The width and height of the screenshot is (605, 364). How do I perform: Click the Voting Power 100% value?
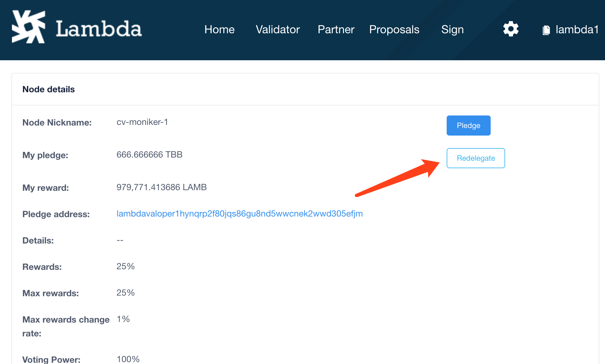128,359
